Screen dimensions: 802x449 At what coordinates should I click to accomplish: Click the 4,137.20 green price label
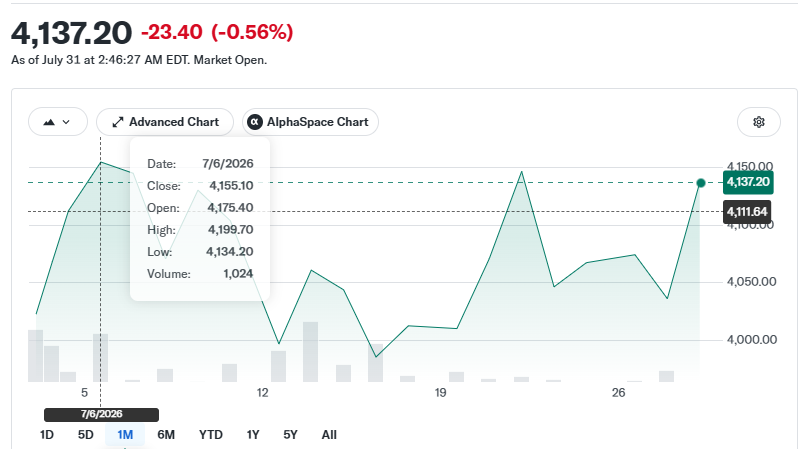(x=748, y=182)
